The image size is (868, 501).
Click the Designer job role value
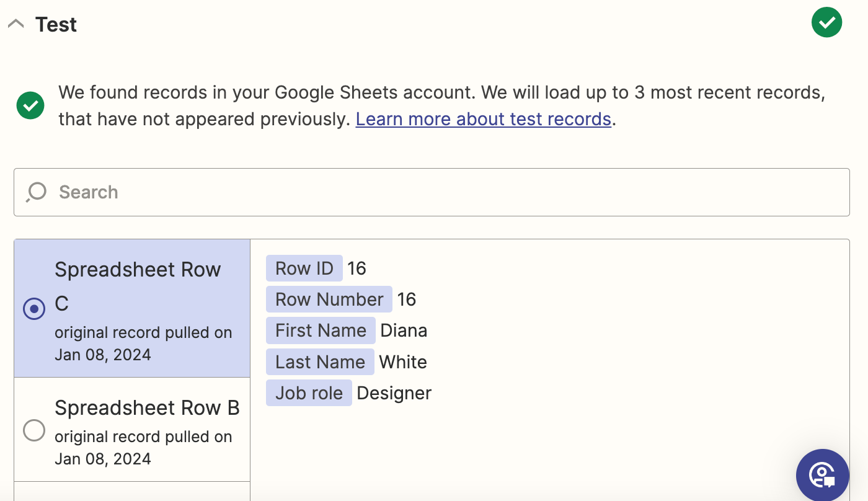pos(394,393)
